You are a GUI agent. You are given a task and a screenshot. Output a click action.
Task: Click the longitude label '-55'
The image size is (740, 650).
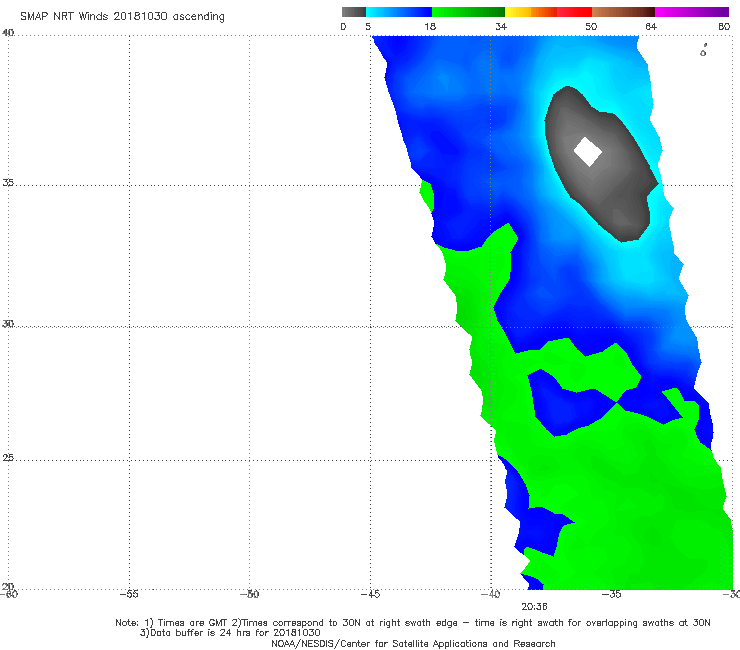[129, 594]
